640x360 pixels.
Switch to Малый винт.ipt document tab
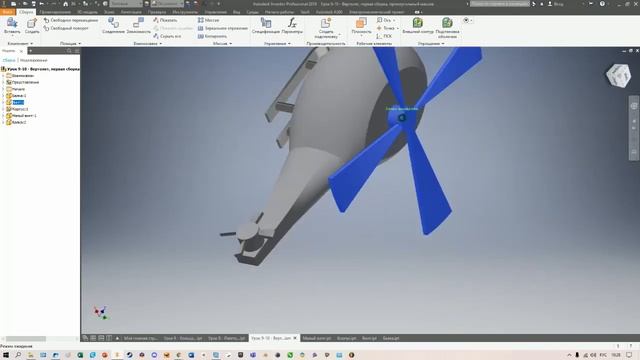pyautogui.click(x=316, y=338)
